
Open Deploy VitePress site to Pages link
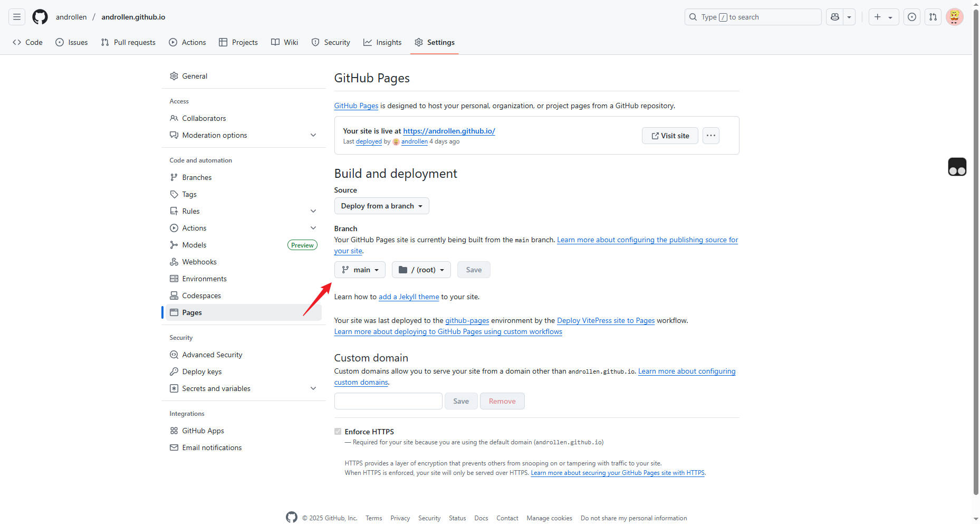pos(606,320)
